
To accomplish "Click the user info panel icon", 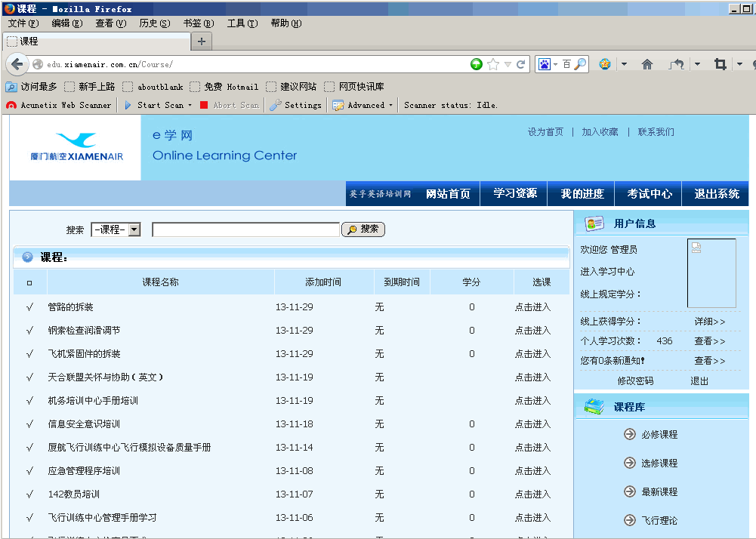I will click(594, 223).
